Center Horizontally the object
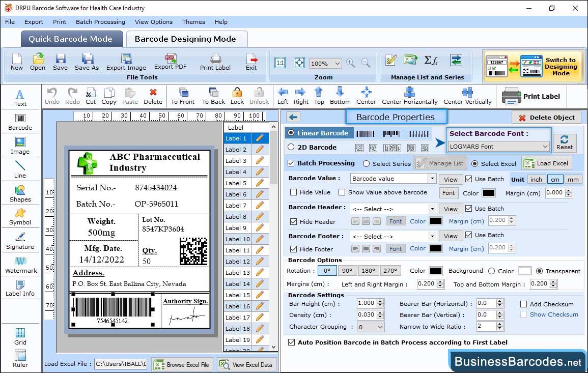 coord(409,96)
